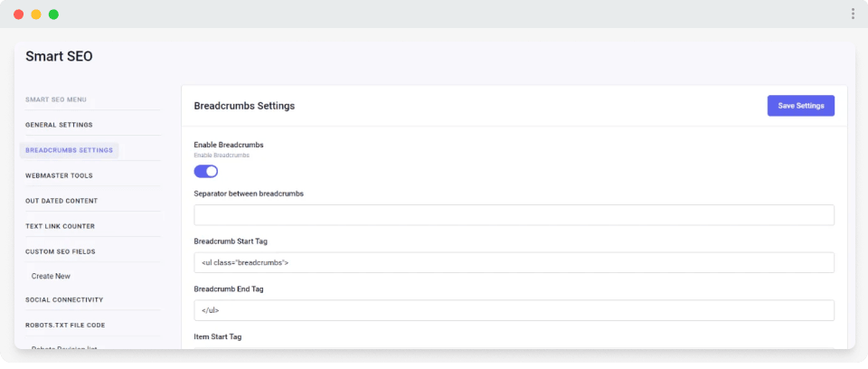This screenshot has width=868, height=369.
Task: Click the Smart SEO page title
Action: (59, 57)
